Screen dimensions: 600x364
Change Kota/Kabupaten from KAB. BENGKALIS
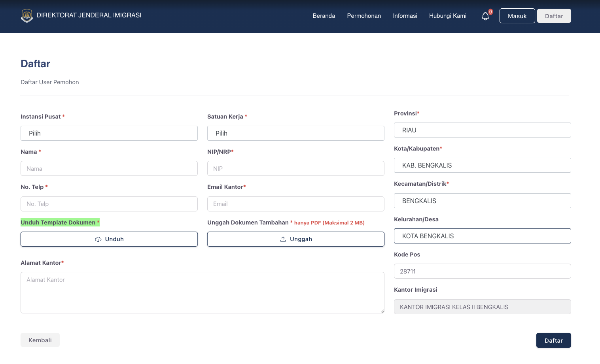482,166
